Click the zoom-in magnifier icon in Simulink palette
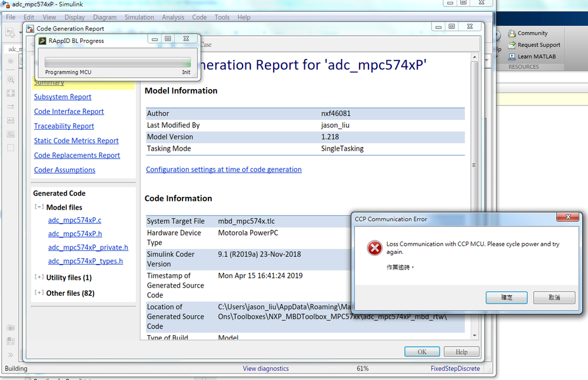This screenshot has height=380, width=588. pyautogui.click(x=11, y=79)
